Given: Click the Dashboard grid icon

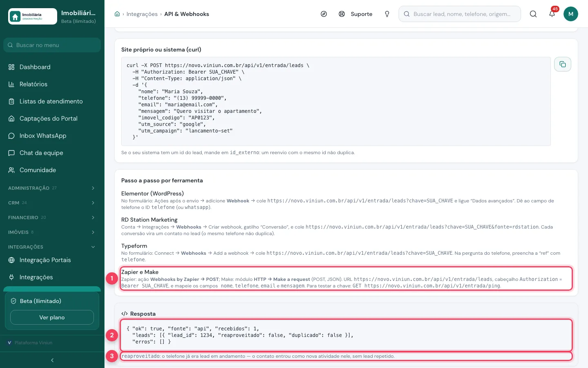Looking at the screenshot, I should (x=11, y=67).
